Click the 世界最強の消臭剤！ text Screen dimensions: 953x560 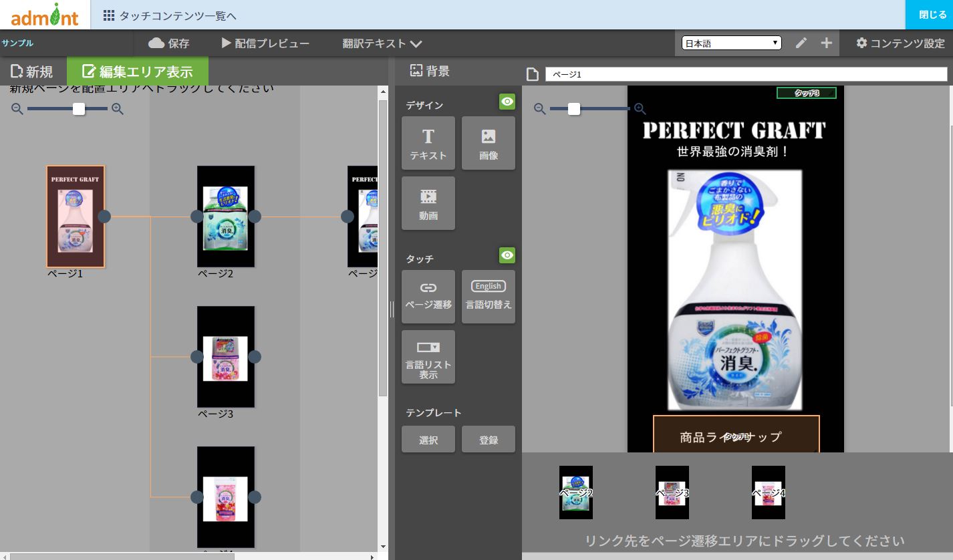pyautogui.click(x=734, y=152)
